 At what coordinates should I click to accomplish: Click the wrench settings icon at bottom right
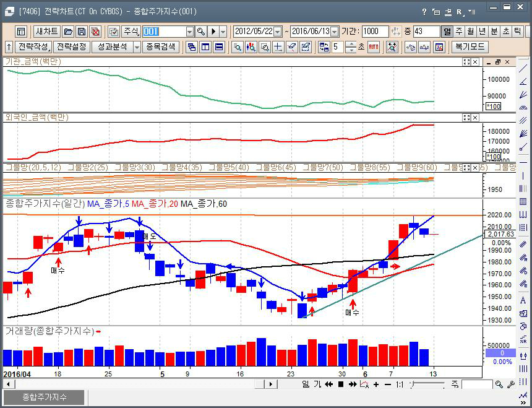(511, 384)
